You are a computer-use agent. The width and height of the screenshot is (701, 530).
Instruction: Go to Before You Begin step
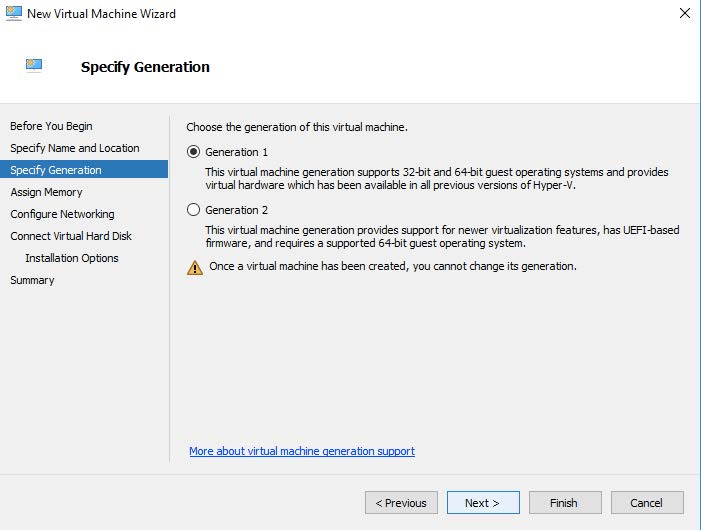coord(51,126)
